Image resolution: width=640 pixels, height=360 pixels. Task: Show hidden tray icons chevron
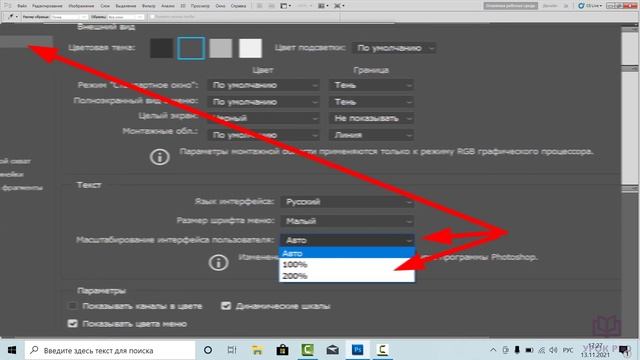point(493,350)
